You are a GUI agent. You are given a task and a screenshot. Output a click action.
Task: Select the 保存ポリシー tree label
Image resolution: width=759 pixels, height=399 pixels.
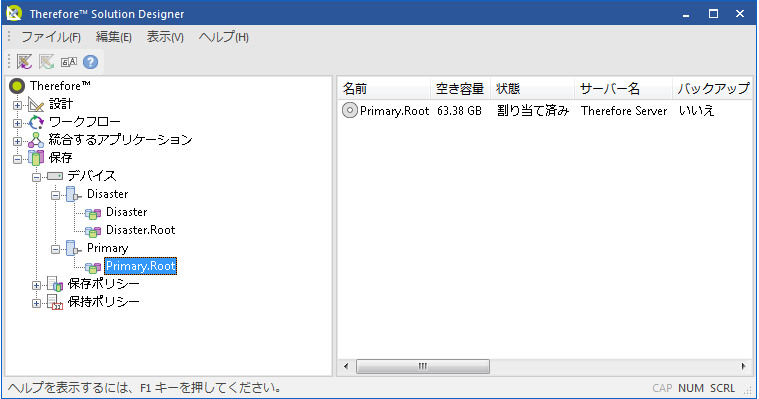(104, 283)
